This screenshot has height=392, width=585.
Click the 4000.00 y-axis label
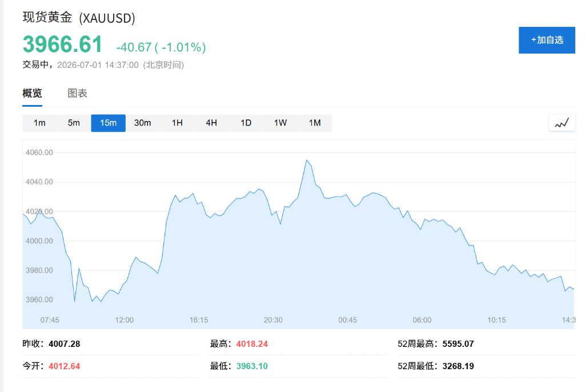[x=39, y=241]
